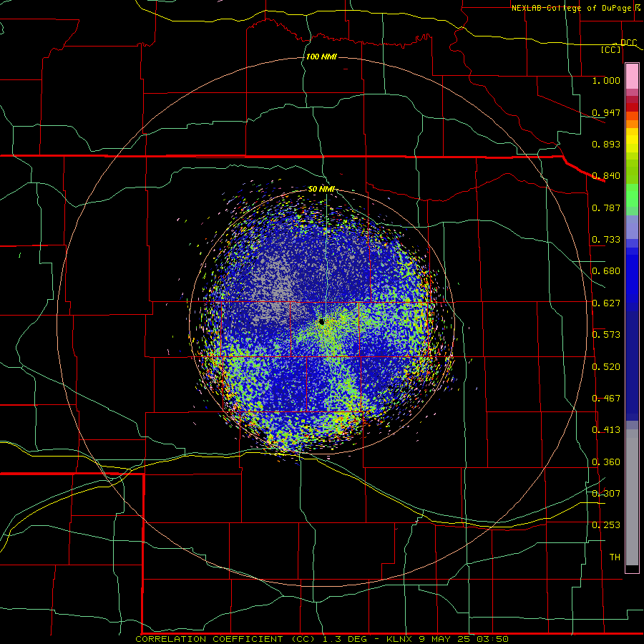
Task: Select the 0.680 legend value
Action: (606, 271)
